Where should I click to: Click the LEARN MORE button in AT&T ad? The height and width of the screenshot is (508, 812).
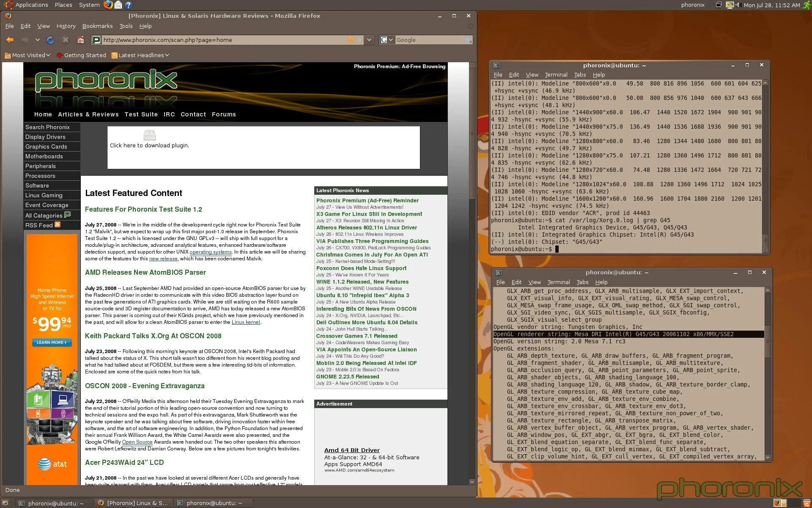(x=52, y=342)
